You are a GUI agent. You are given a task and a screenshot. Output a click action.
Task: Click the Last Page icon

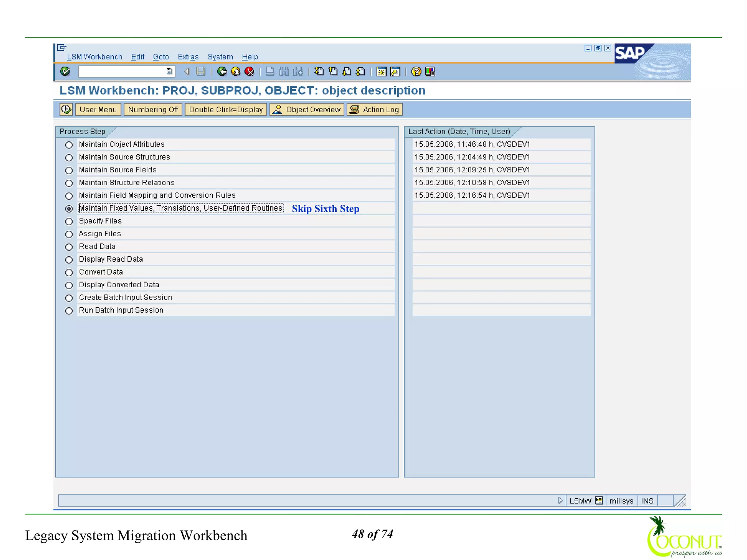tap(361, 71)
